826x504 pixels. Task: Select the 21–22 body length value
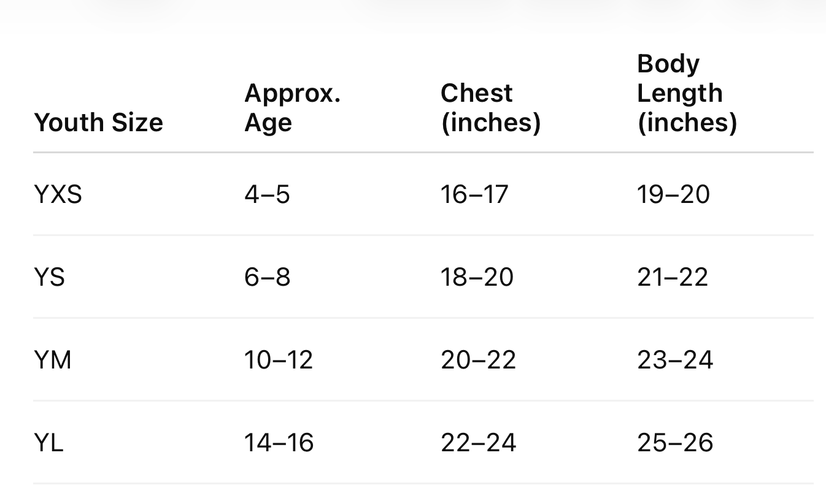(x=673, y=277)
